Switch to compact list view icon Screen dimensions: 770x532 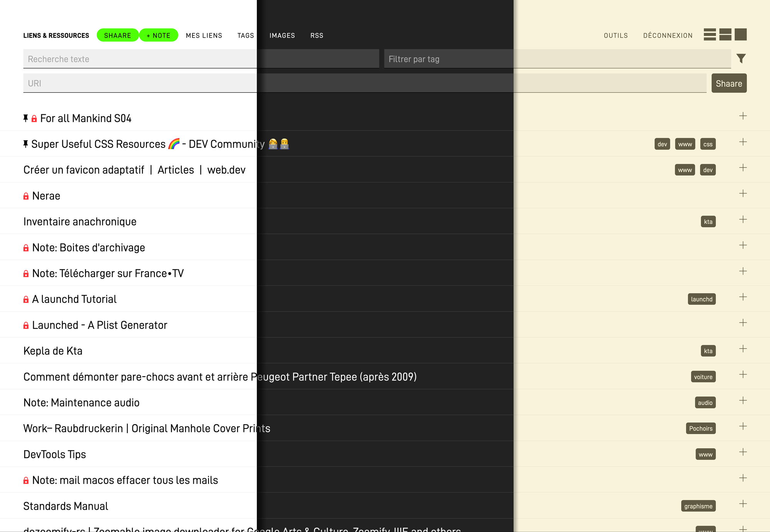coord(710,35)
